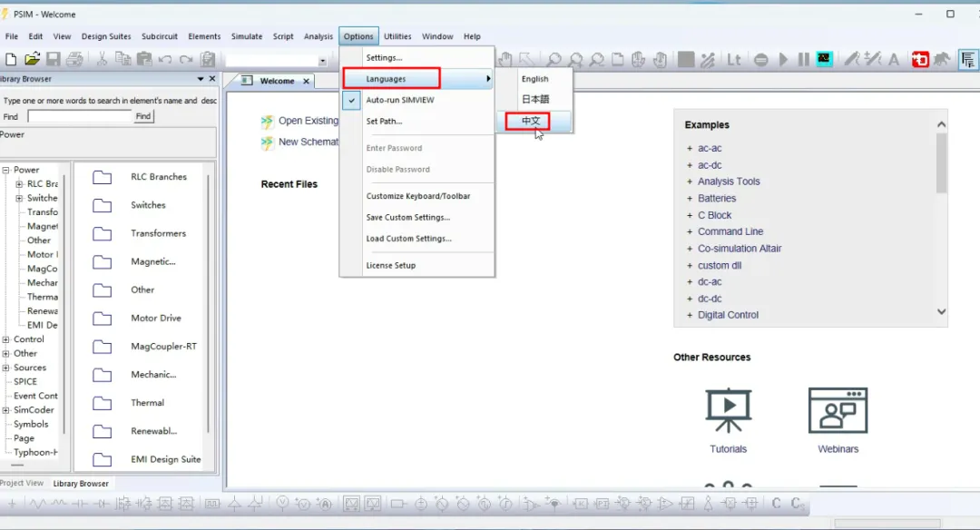
Task: Click the 'C' block icon in bottom bar
Action: click(776, 504)
